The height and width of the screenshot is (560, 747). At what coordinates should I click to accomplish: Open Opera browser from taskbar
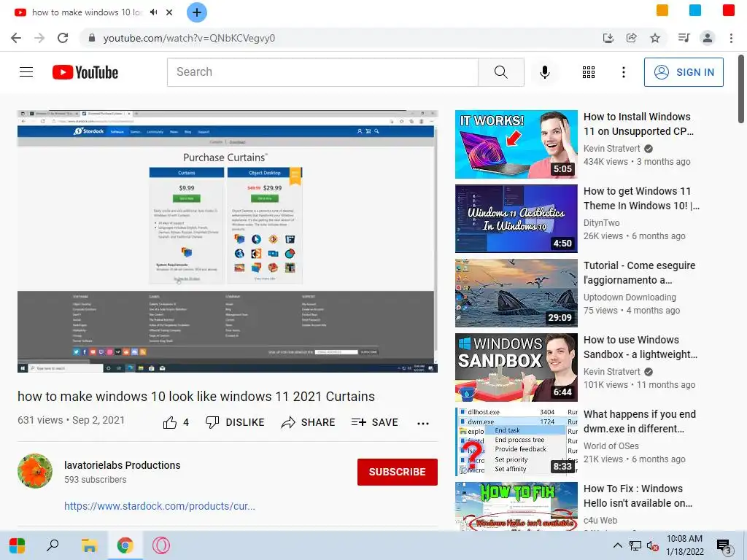[161, 545]
